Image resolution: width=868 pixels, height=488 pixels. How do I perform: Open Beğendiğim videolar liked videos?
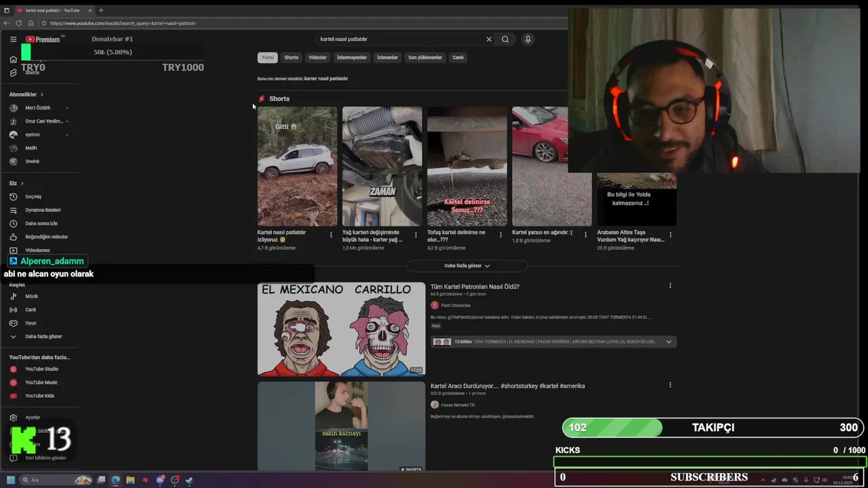(x=39, y=237)
